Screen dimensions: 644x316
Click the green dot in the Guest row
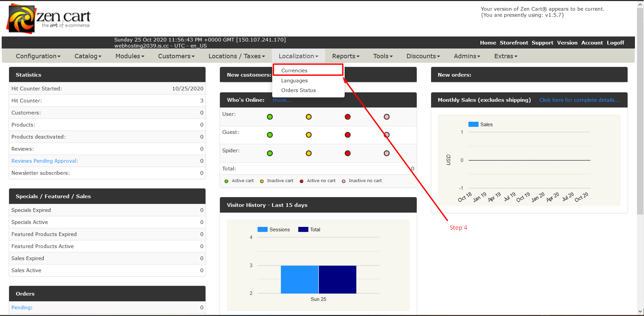click(x=270, y=135)
